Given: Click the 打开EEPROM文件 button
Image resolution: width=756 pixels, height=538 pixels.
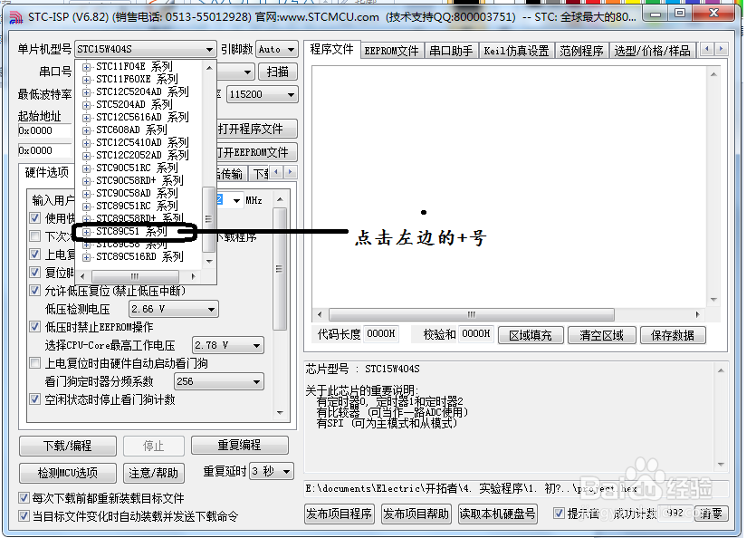Looking at the screenshot, I should pos(256,152).
